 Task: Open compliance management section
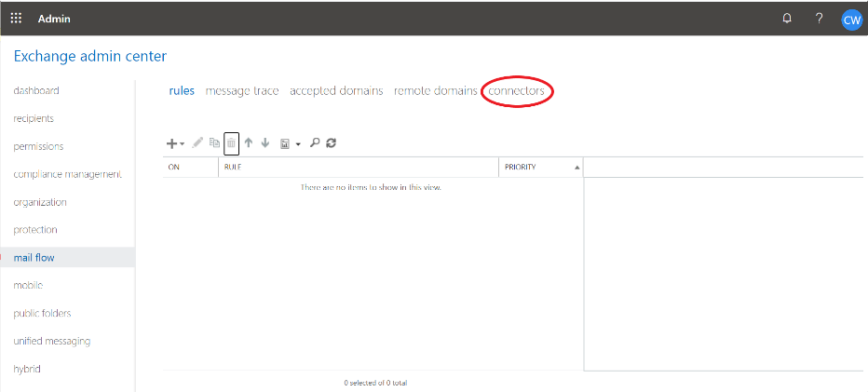[68, 174]
